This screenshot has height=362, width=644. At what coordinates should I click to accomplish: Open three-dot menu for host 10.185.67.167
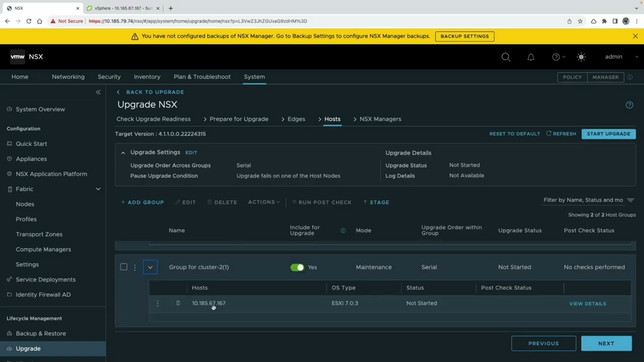(157, 303)
